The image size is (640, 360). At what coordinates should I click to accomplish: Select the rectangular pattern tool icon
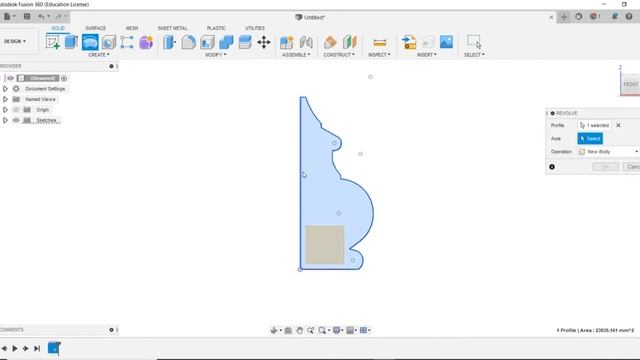coord(127,42)
